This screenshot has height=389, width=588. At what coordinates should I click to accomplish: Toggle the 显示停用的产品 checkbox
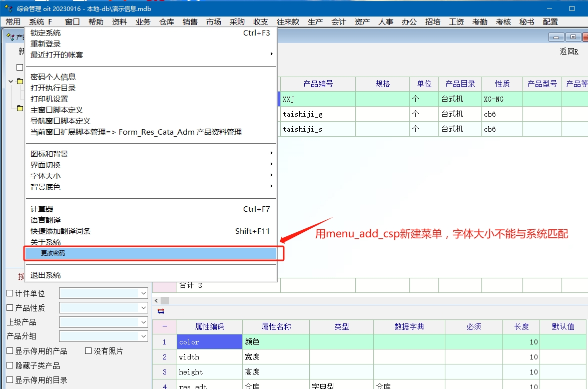[x=10, y=351]
